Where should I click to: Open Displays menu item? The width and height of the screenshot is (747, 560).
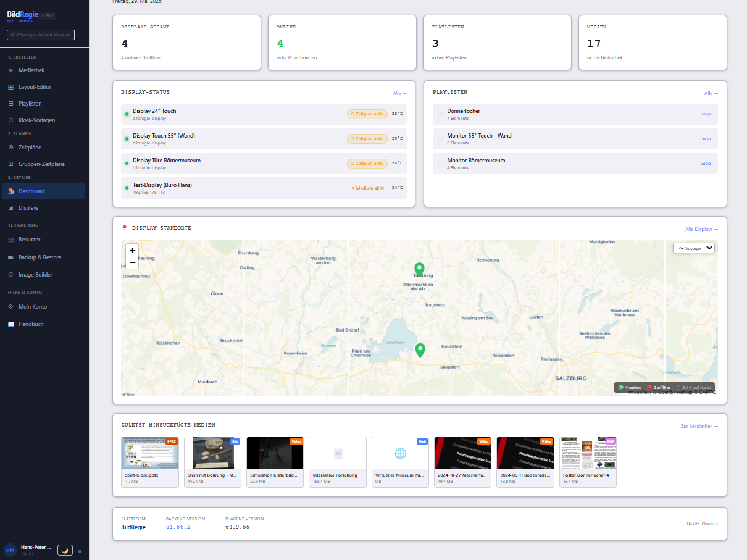[x=44, y=208]
